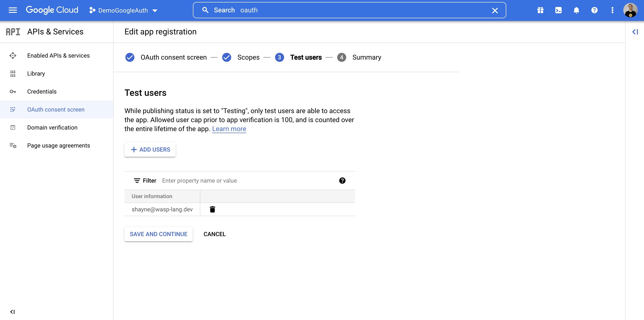Screen dimensions: 644x320
Task: Click the APIs & Services dashboard icon
Action: click(13, 31)
